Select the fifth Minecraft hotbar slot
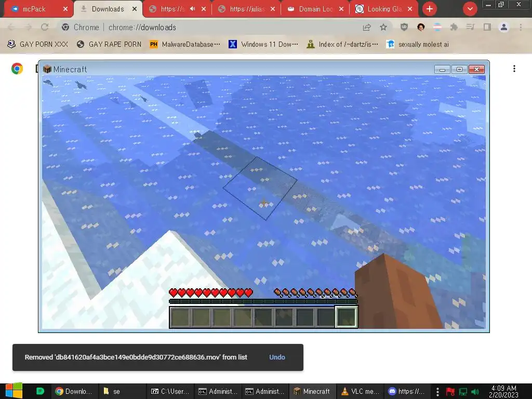Screen dimensions: 532x399 (x=263, y=317)
